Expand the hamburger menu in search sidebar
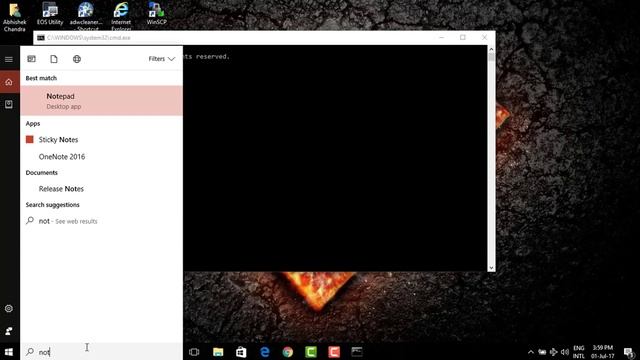This screenshot has height=360, width=640. coord(9,60)
